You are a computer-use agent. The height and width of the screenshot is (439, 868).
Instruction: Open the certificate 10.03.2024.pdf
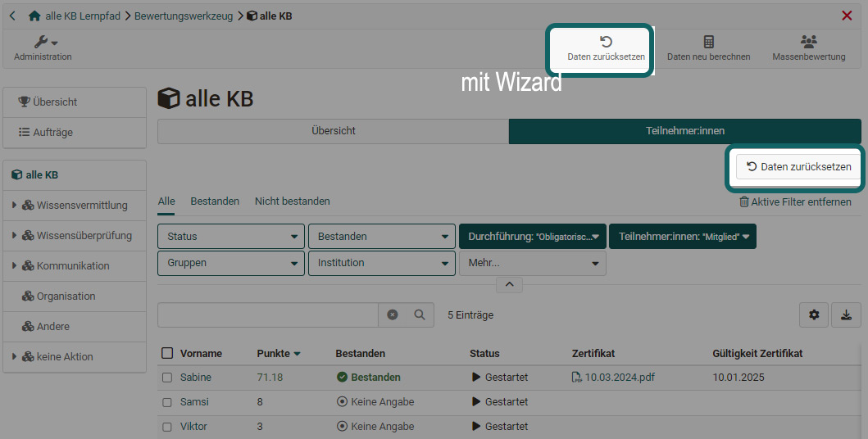pos(619,378)
